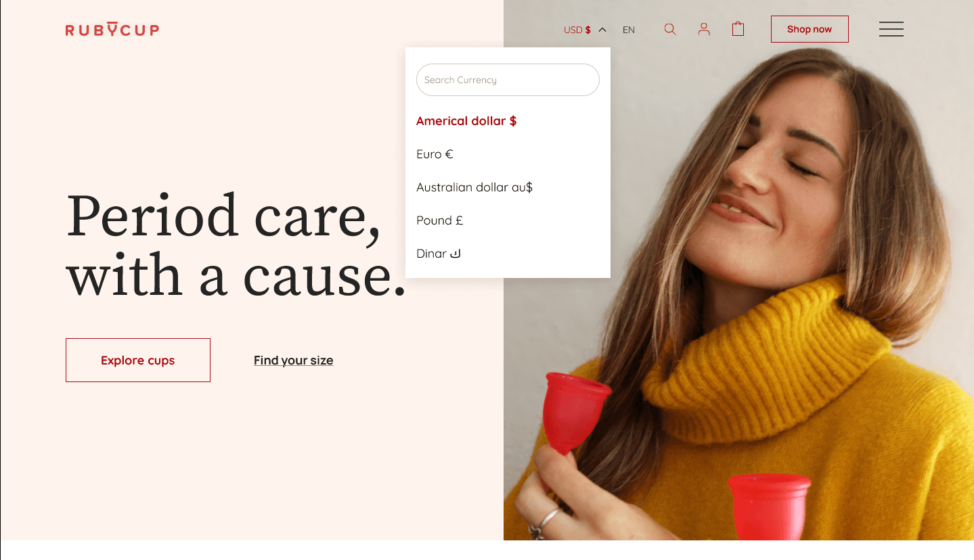Collapse the USD currency dropdown chevron

602,30
